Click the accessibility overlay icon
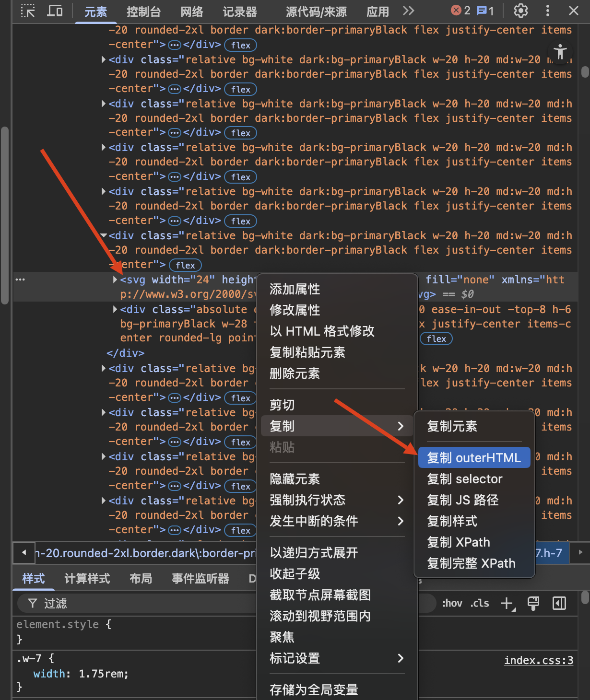The width and height of the screenshot is (590, 700). 560,52
